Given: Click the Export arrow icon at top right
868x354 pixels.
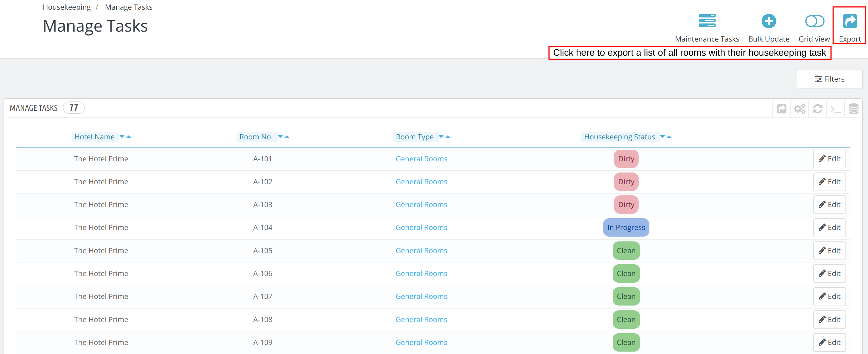Looking at the screenshot, I should 849,21.
